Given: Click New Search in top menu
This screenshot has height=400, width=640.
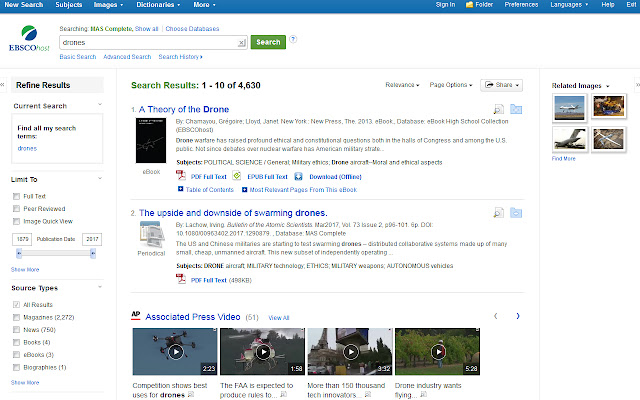Looking at the screenshot, I should [24, 5].
